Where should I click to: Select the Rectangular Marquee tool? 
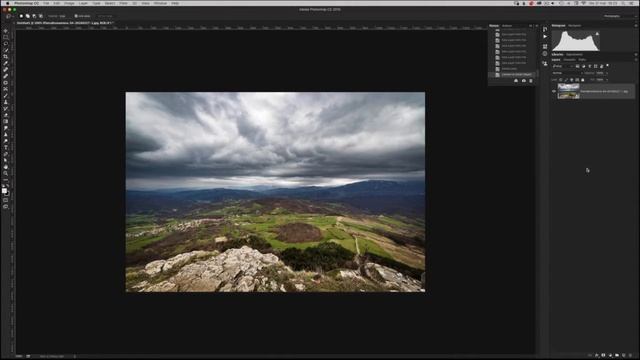pos(6,37)
